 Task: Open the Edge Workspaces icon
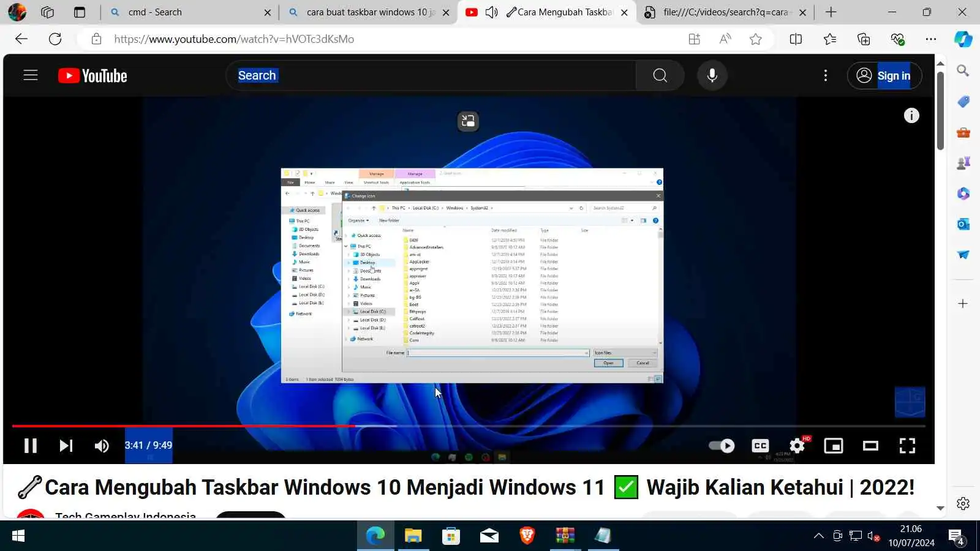[48, 12]
